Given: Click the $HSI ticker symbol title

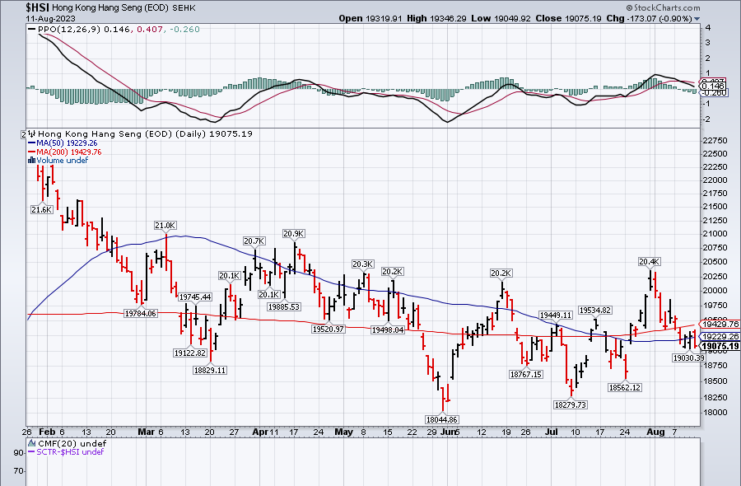Looking at the screenshot, I should [x=40, y=7].
